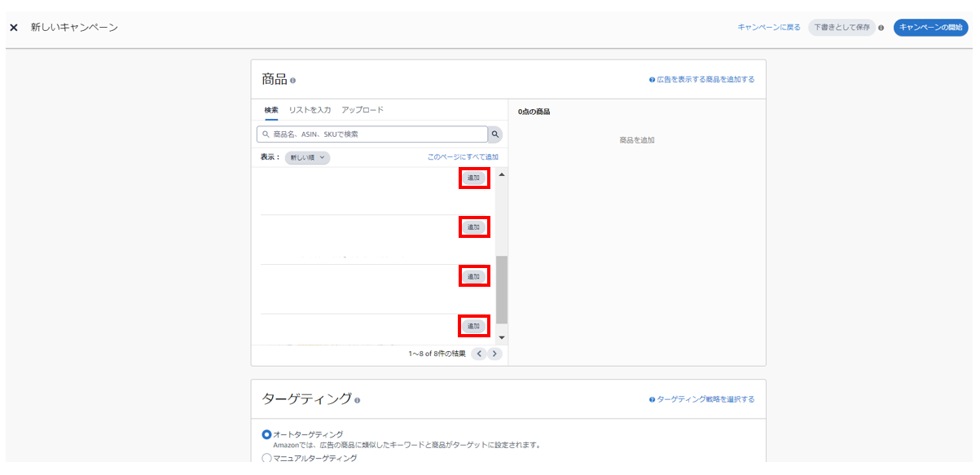Click the first 追加 button in product list
Screen dimensions: 980x475
(473, 178)
